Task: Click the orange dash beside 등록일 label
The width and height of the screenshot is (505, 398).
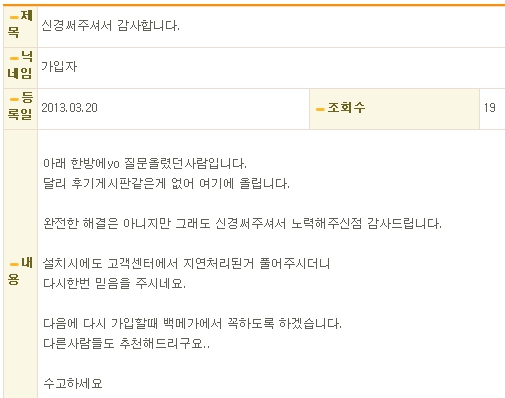Action: (14, 99)
